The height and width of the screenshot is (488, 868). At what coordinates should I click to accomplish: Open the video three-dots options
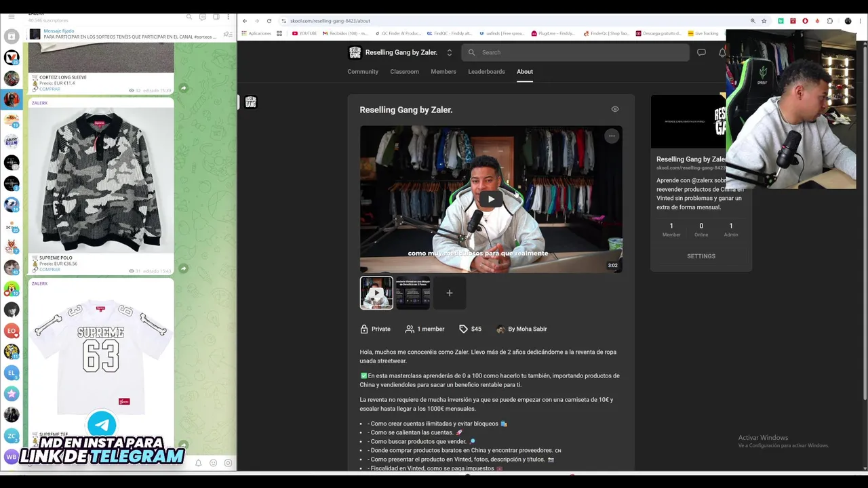[612, 136]
